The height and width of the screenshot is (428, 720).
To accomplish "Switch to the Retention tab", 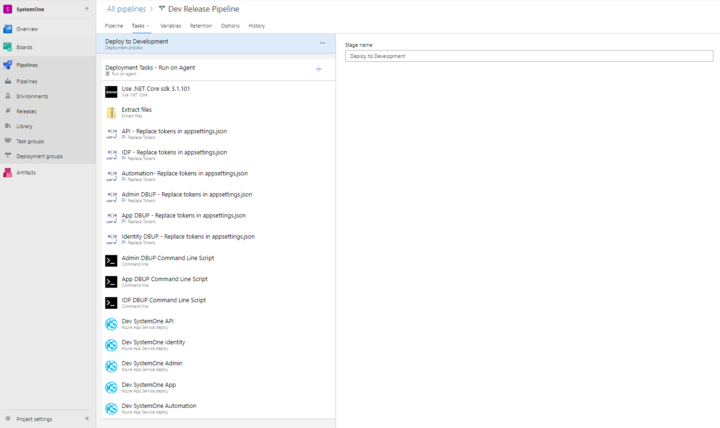I will click(x=200, y=26).
